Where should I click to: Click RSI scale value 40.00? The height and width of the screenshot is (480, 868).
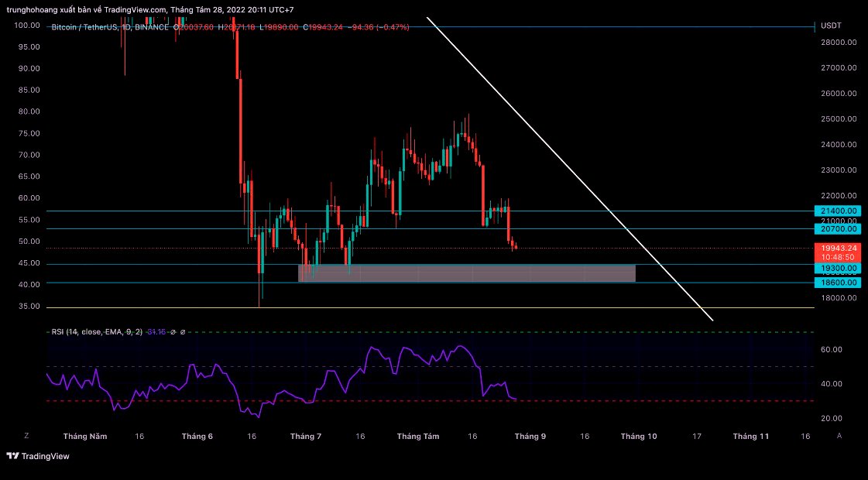pos(832,384)
